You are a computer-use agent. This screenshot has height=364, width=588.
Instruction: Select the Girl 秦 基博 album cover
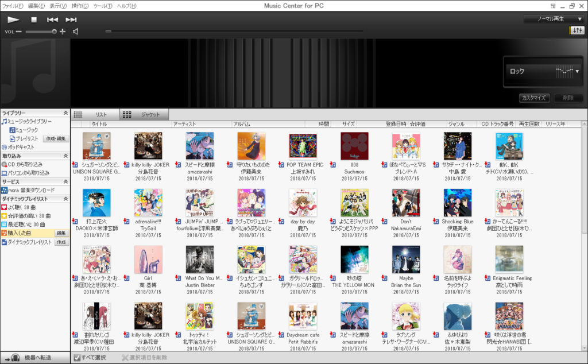pyautogui.click(x=148, y=260)
